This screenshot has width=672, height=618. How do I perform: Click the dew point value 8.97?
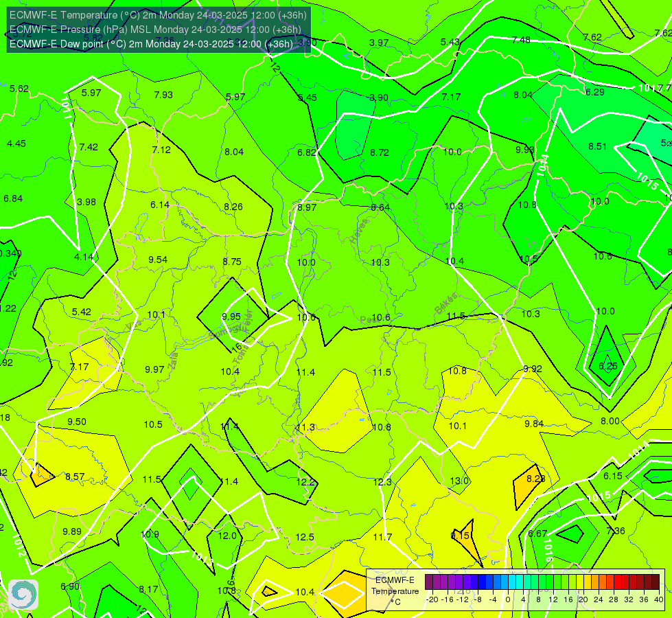tap(307, 207)
